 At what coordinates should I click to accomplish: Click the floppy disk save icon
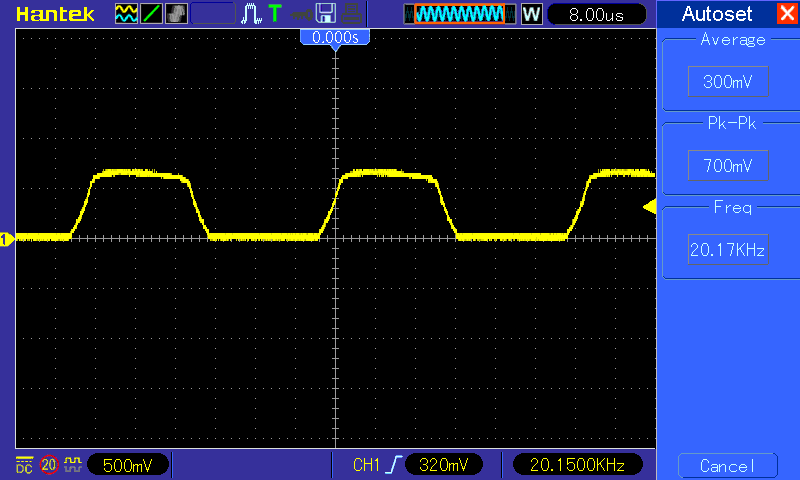[326, 14]
